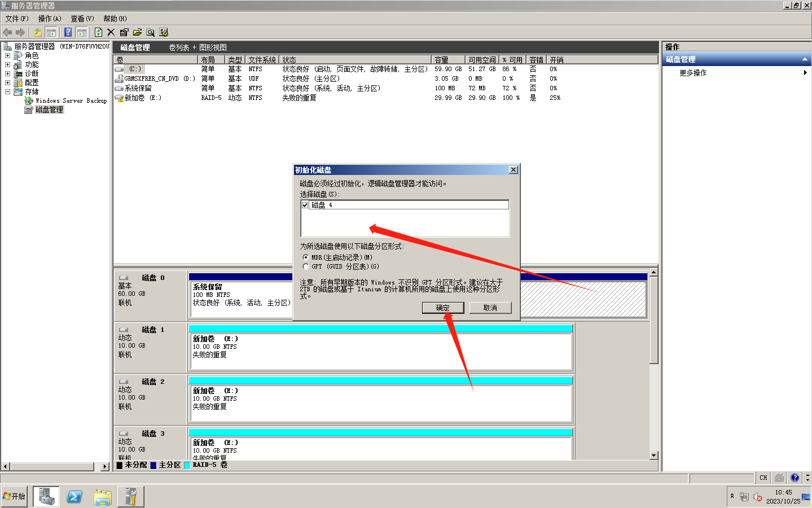Click the disk icon of 磁盘 3
The height and width of the screenshot is (508, 812).
[x=124, y=433]
